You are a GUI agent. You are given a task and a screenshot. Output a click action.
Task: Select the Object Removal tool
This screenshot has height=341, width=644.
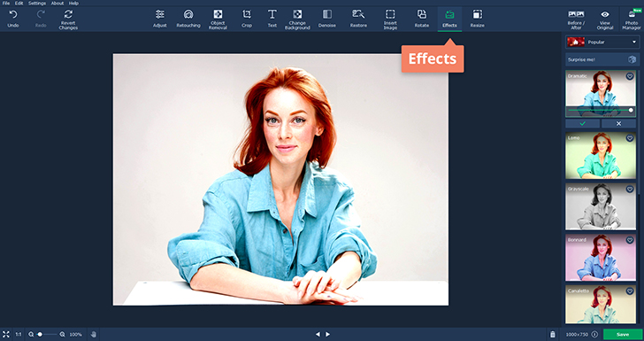tap(218, 19)
